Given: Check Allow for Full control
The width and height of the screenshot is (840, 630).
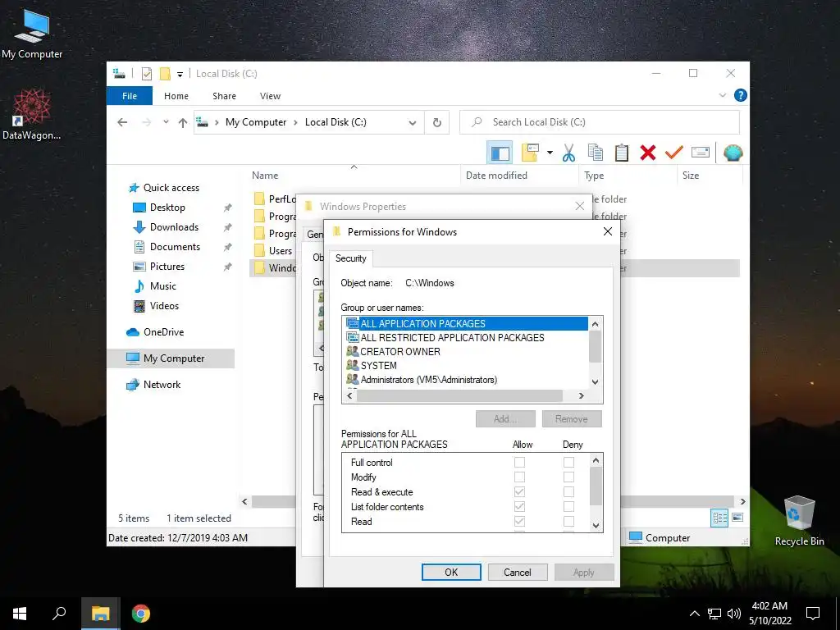Looking at the screenshot, I should pos(519,462).
